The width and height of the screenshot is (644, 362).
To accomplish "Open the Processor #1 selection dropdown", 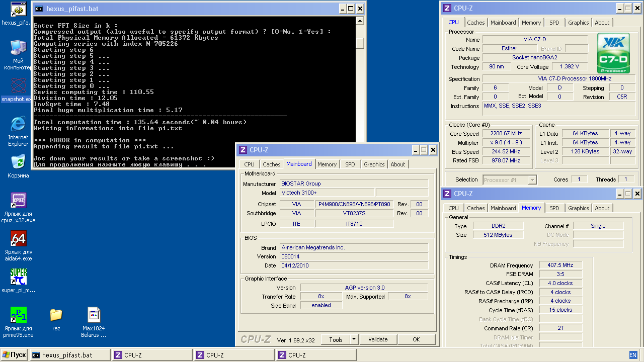I will (x=510, y=179).
